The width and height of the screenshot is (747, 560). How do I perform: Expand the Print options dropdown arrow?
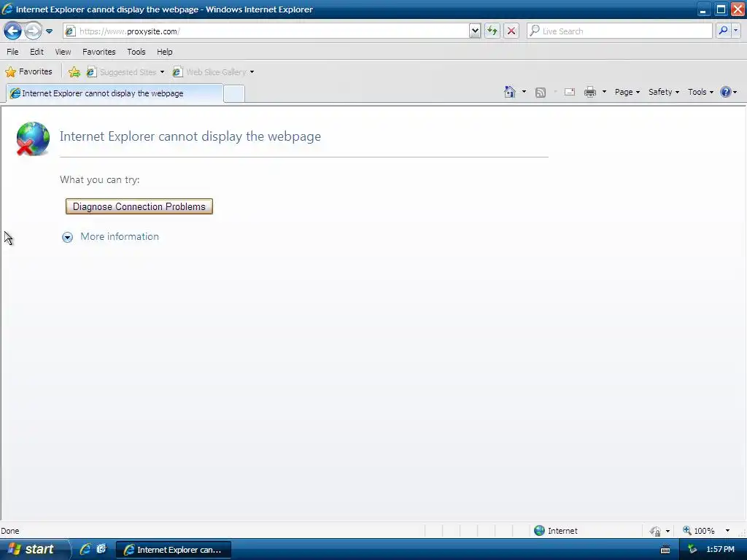[x=604, y=92]
